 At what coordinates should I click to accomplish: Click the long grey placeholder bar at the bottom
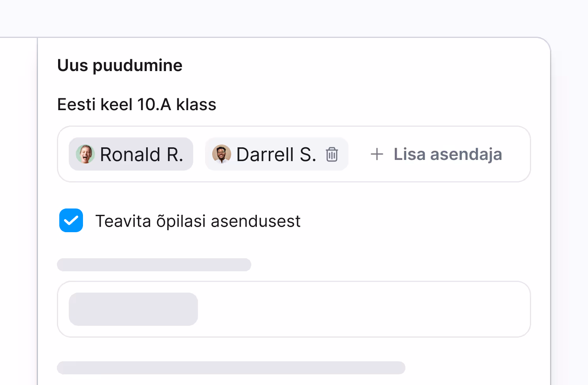(x=231, y=368)
